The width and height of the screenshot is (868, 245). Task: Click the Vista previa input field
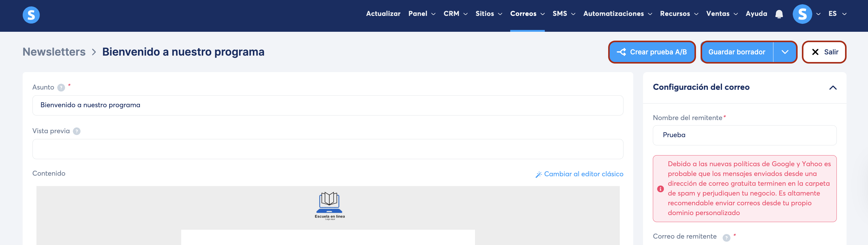(x=327, y=149)
